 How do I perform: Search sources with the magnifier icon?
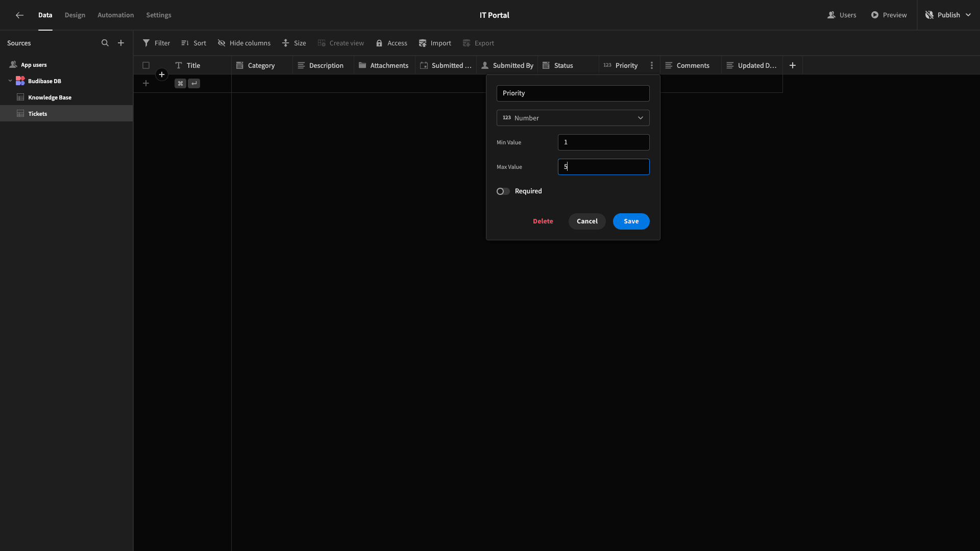pyautogui.click(x=105, y=43)
